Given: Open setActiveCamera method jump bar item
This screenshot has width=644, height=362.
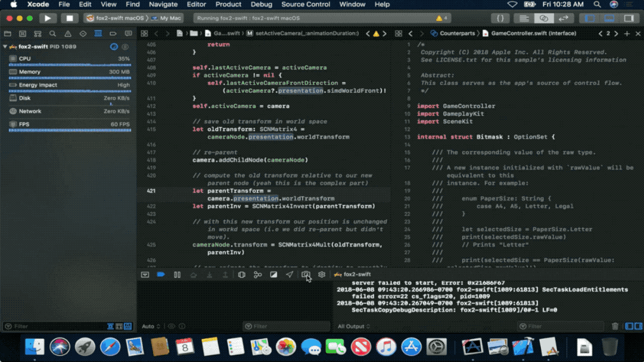Looking at the screenshot, I should (x=302, y=33).
